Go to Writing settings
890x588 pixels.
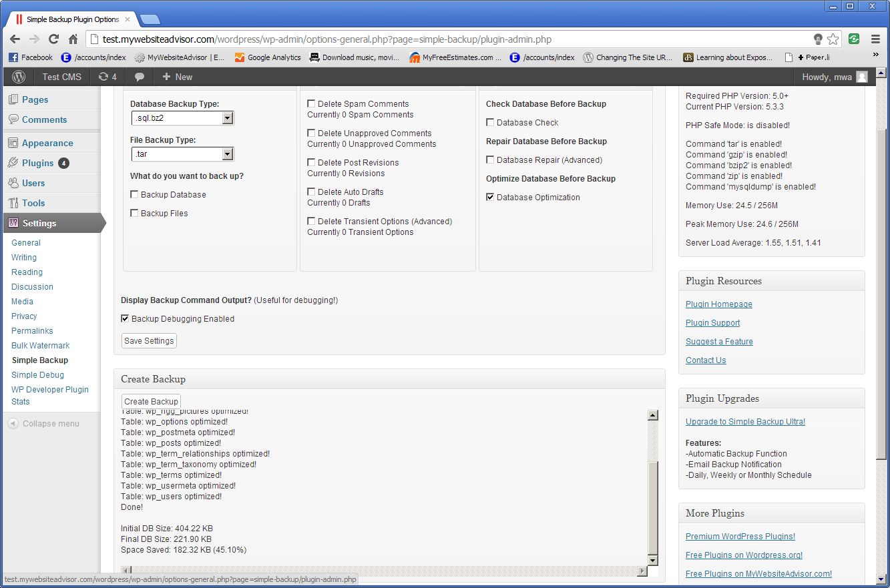[24, 258]
